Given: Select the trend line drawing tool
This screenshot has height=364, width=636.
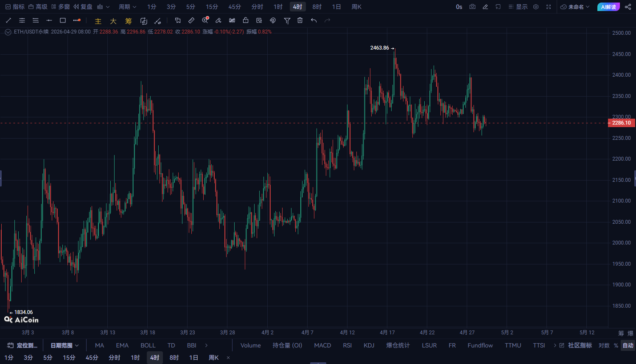Looking at the screenshot, I should click(x=8, y=20).
